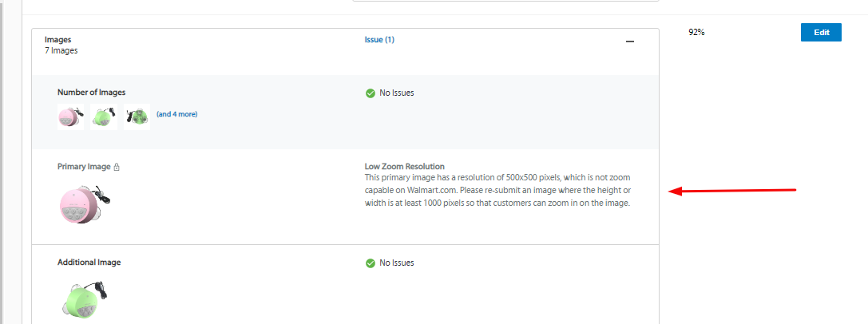Collapse the Images section with minus icon
The height and width of the screenshot is (324, 868).
[x=630, y=41]
